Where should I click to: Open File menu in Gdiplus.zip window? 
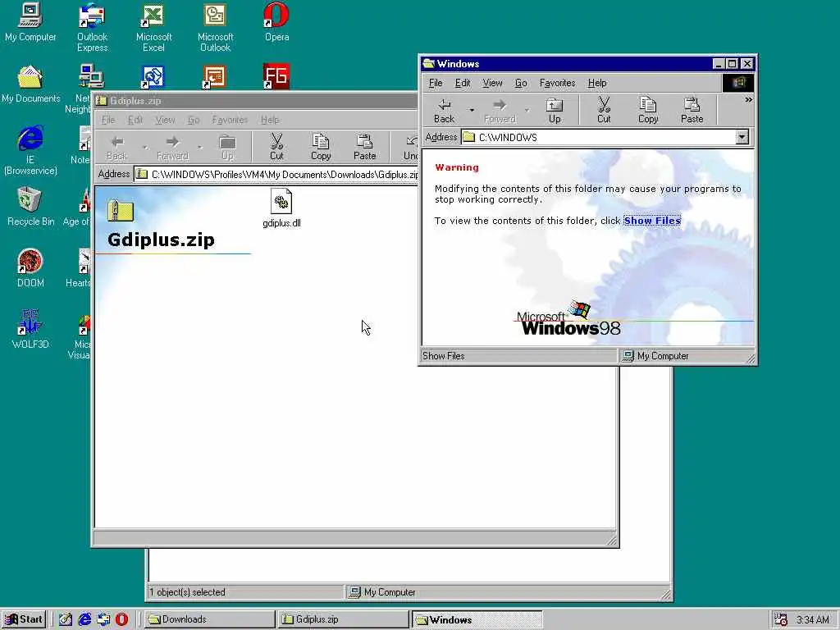click(x=108, y=120)
